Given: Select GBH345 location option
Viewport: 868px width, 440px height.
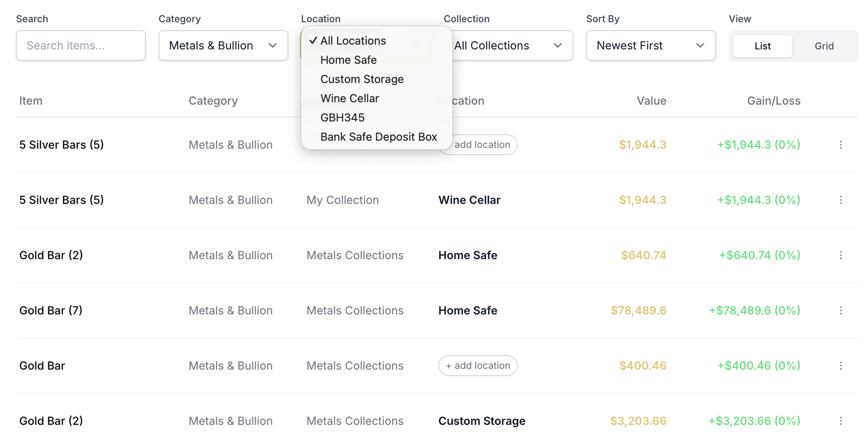Looking at the screenshot, I should [342, 118].
